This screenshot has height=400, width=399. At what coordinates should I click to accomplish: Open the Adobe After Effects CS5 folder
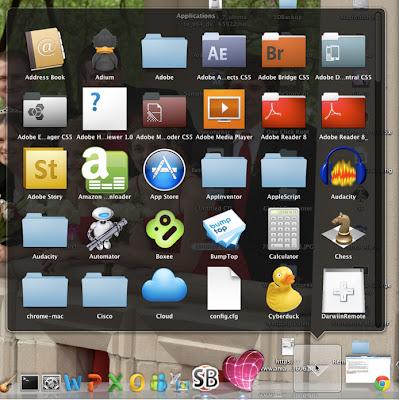click(x=224, y=51)
